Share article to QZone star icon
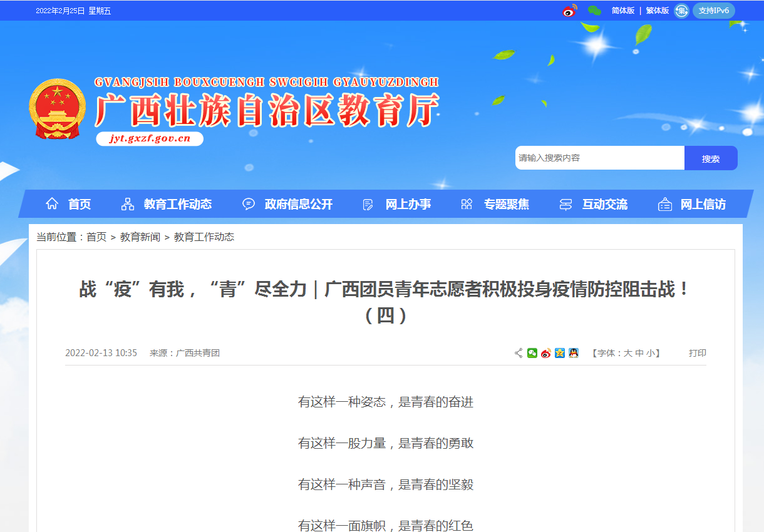 click(x=560, y=353)
